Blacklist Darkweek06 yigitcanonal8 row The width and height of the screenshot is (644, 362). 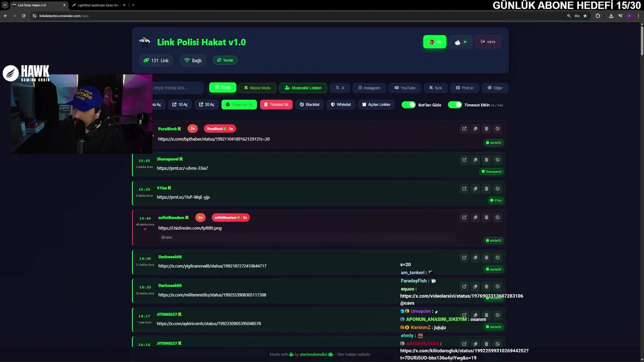click(x=498, y=257)
